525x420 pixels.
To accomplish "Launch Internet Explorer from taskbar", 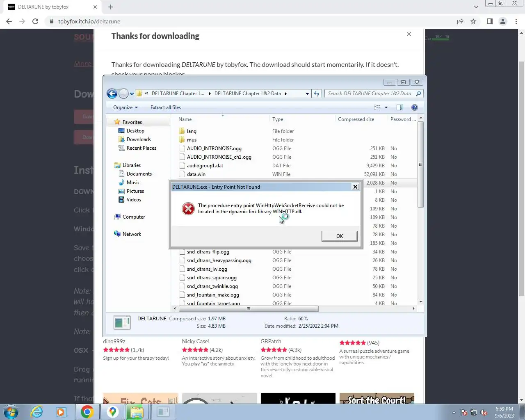I will (37, 412).
